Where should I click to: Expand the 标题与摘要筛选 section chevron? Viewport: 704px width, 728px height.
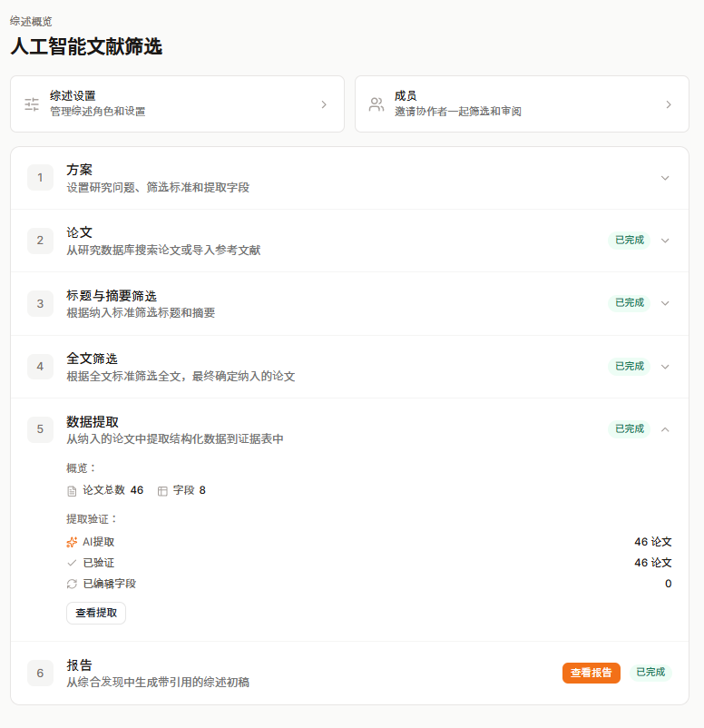[x=665, y=303]
